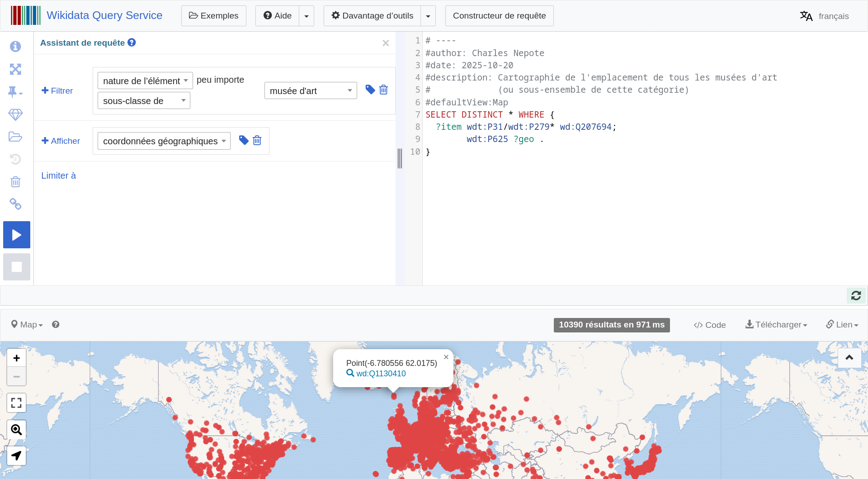Open the Map view selector menu

[x=27, y=325]
